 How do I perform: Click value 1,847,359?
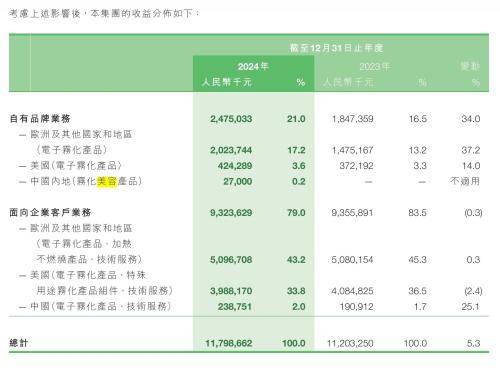352,119
